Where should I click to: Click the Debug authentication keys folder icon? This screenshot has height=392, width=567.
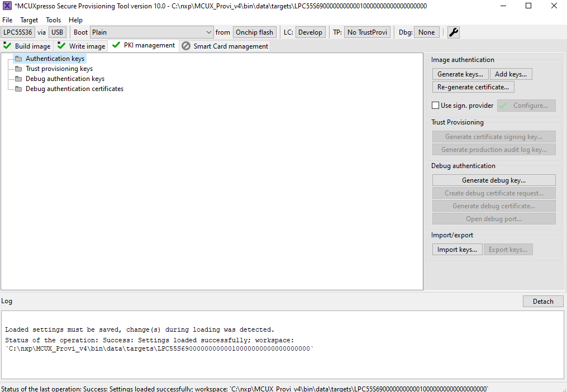[18, 79]
